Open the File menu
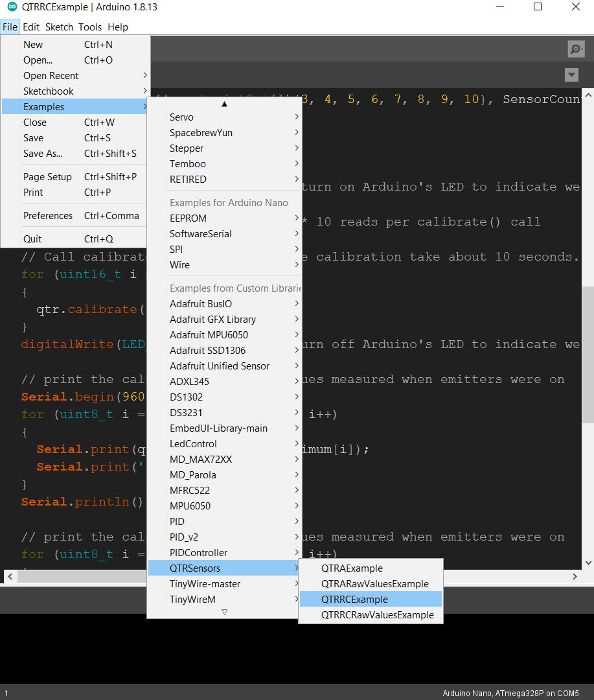Image resolution: width=594 pixels, height=700 pixels. click(x=10, y=27)
